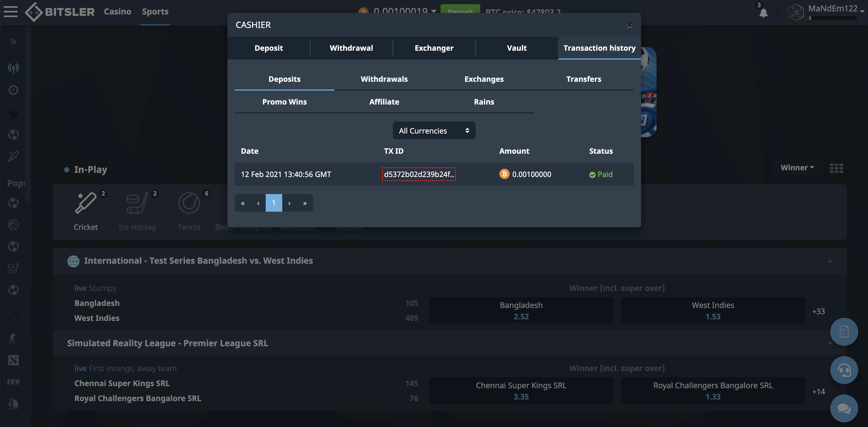The height and width of the screenshot is (427, 868).
Task: Click TX ID d5372b02d239b24f link
Action: coord(419,174)
